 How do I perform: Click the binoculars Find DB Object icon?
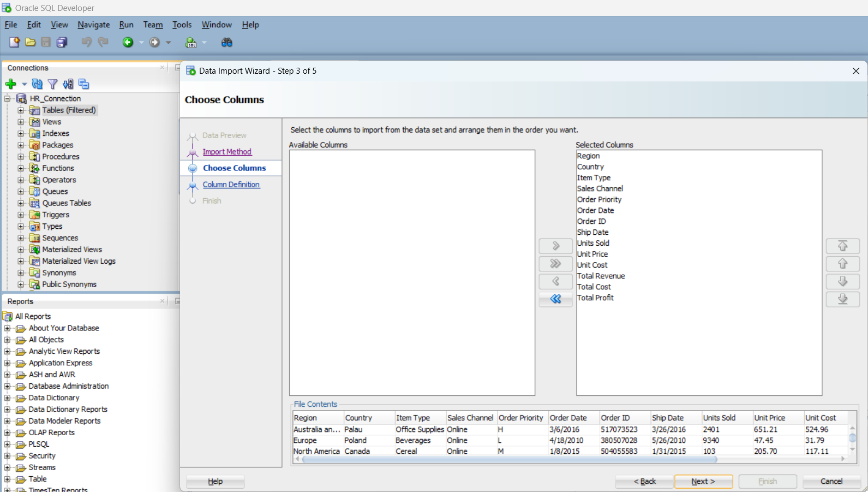click(x=227, y=42)
